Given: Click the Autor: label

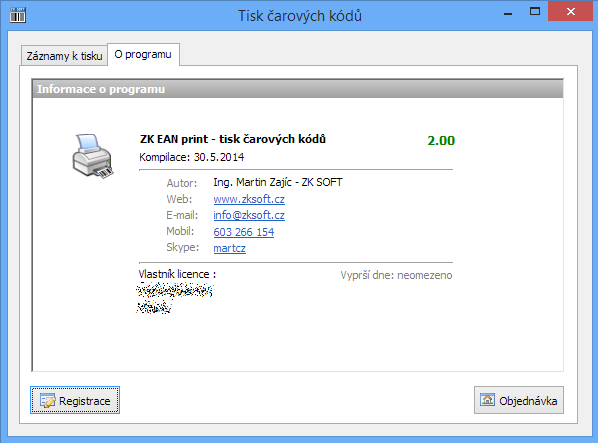Looking at the screenshot, I should 182,183.
